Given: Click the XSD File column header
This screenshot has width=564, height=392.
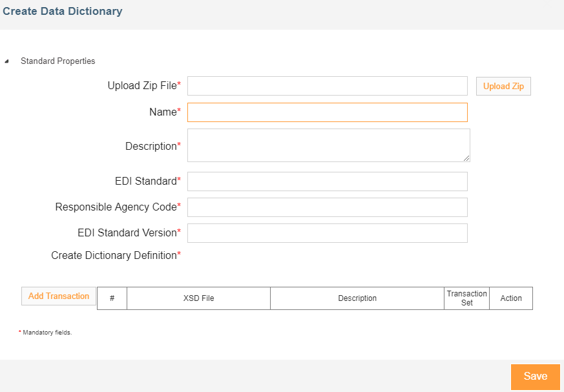Looking at the screenshot, I should 198,298.
